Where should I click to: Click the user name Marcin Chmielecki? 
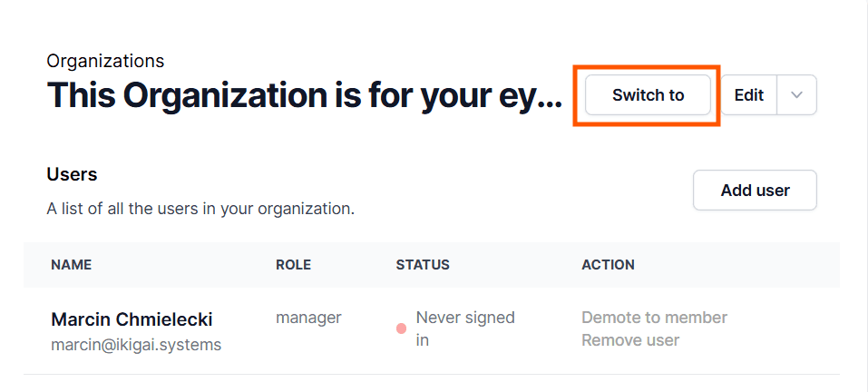[x=132, y=319]
